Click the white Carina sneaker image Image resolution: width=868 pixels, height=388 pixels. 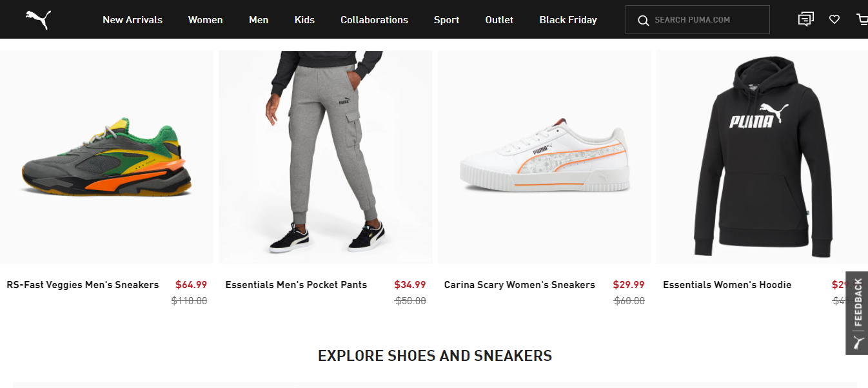pyautogui.click(x=544, y=157)
